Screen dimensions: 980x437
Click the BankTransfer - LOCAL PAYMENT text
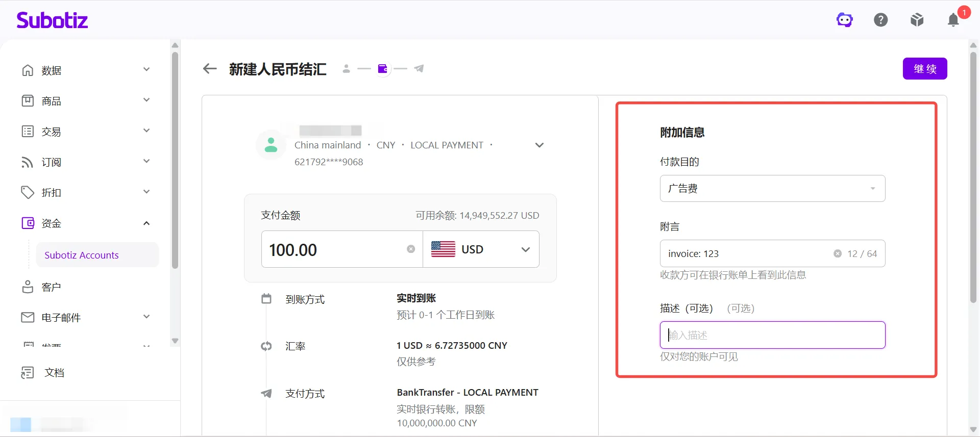click(x=468, y=392)
